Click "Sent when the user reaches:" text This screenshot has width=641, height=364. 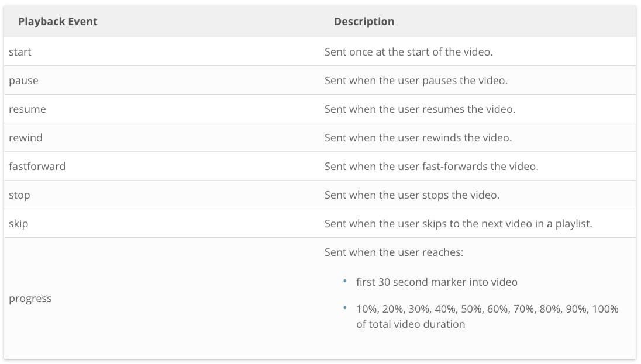pos(394,252)
